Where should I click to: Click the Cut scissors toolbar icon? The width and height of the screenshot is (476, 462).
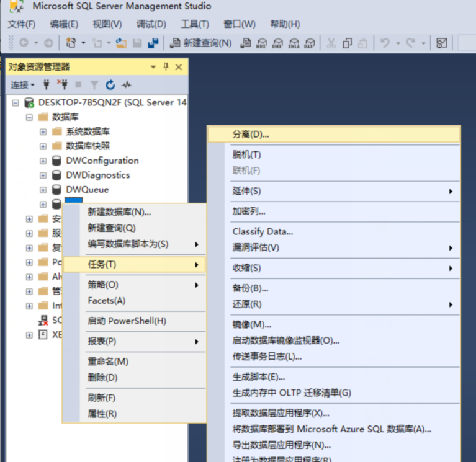(331, 43)
